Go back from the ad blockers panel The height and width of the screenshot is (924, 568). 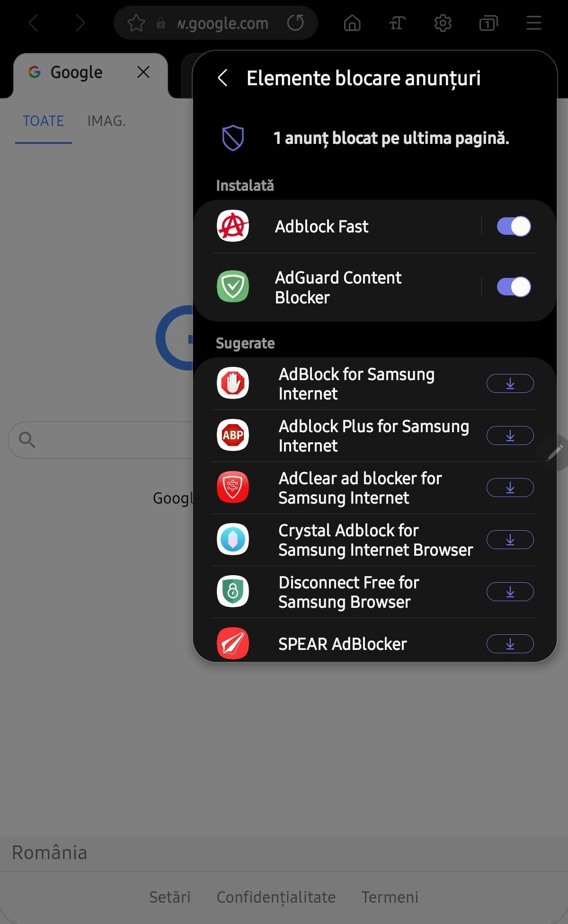tap(222, 78)
